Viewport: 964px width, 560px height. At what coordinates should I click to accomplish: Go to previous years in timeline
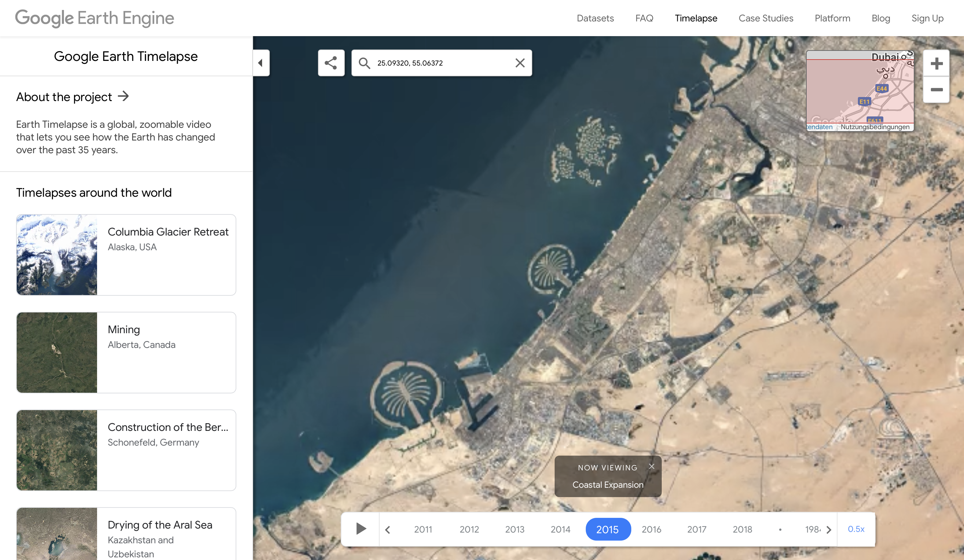(388, 530)
